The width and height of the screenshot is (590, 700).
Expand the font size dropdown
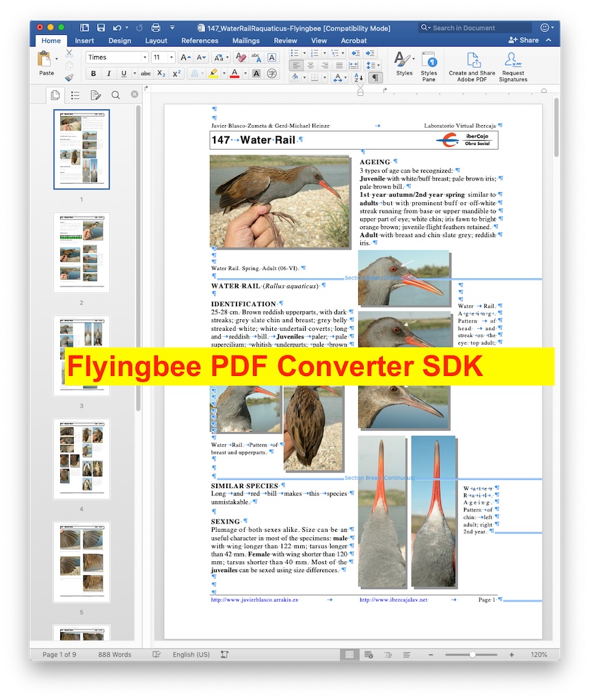(x=171, y=57)
